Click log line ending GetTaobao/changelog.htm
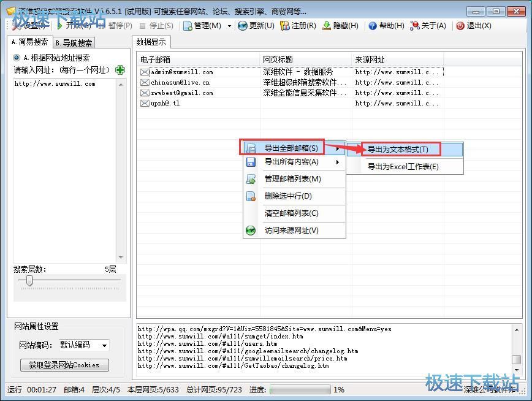This screenshot has width=532, height=401. click(233, 366)
